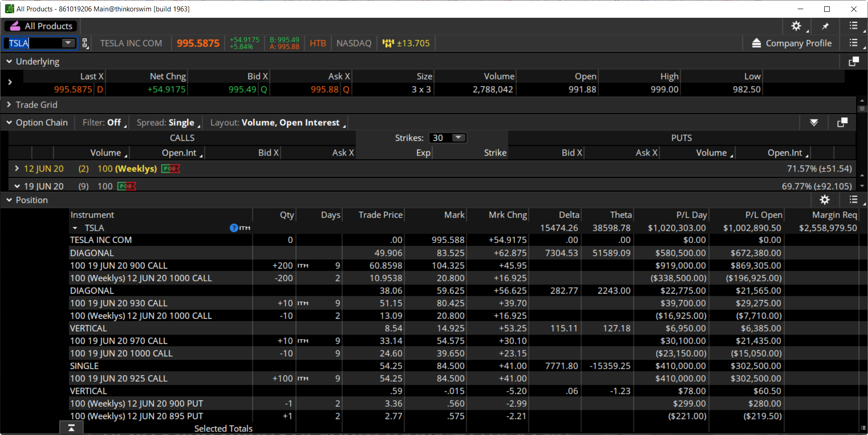The height and width of the screenshot is (435, 868).
Task: Collapse the Underlying section
Action: 9,62
